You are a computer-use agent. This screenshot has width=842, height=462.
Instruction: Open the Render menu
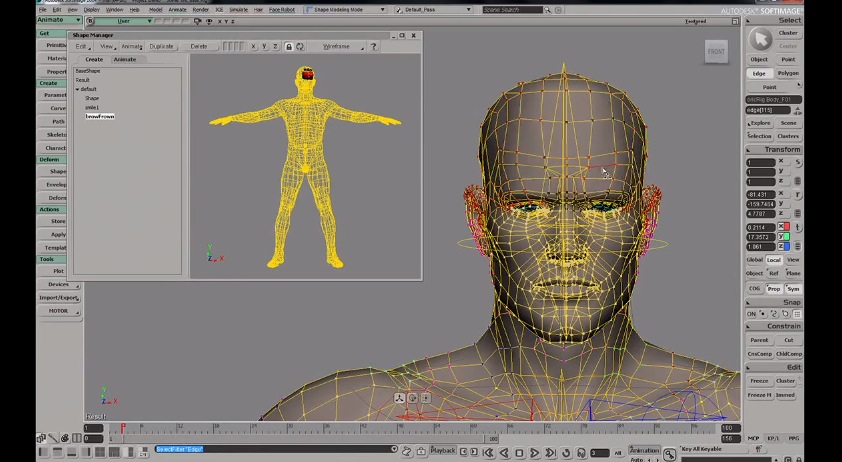[200, 10]
